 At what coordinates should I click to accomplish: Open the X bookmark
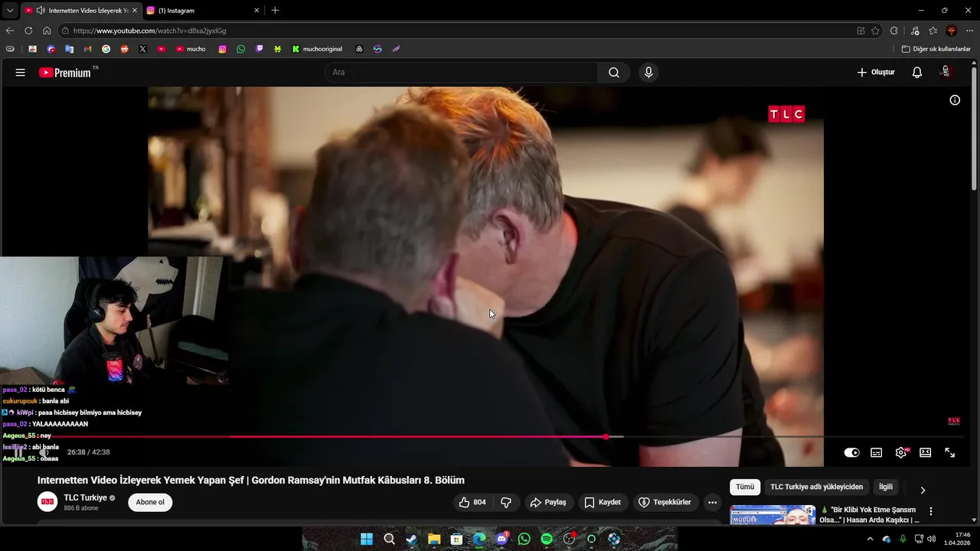pos(142,49)
